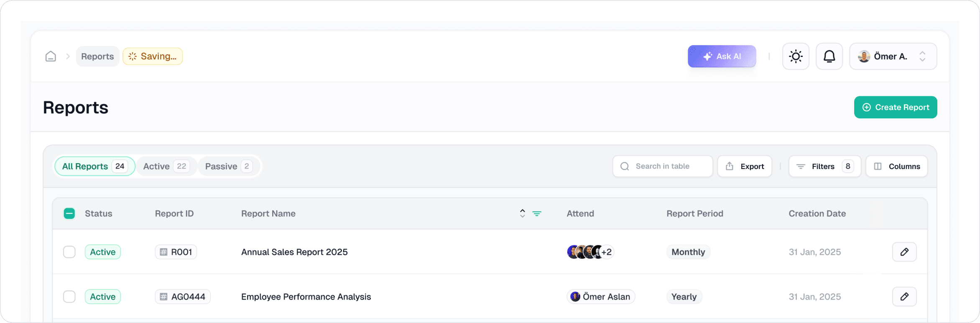Click the Search in table field
Image resolution: width=980 pixels, height=323 pixels.
click(x=663, y=167)
